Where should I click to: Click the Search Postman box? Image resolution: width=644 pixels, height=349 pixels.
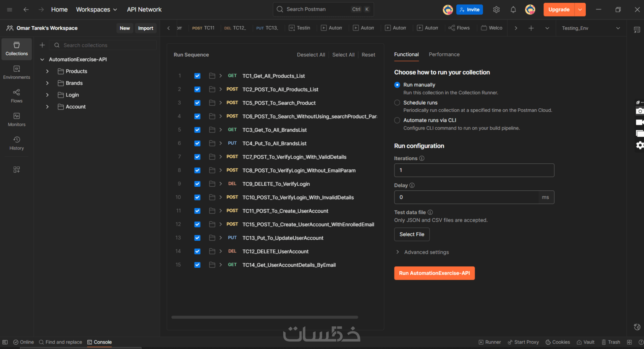[323, 9]
